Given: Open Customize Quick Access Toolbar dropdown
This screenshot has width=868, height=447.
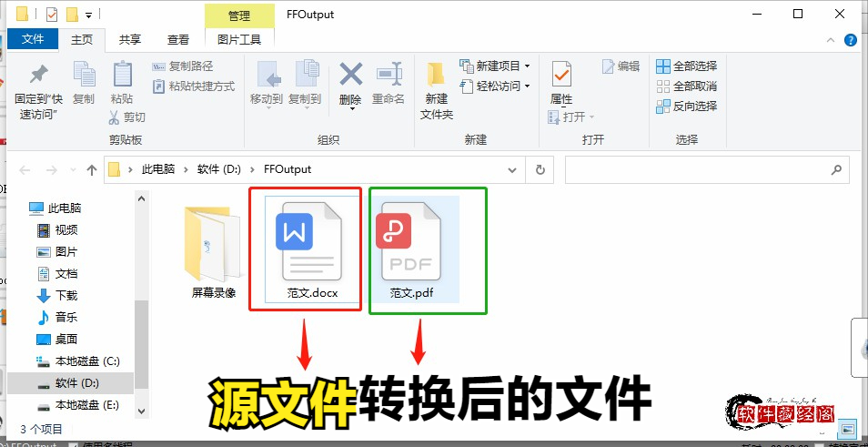Looking at the screenshot, I should pyautogui.click(x=88, y=15).
